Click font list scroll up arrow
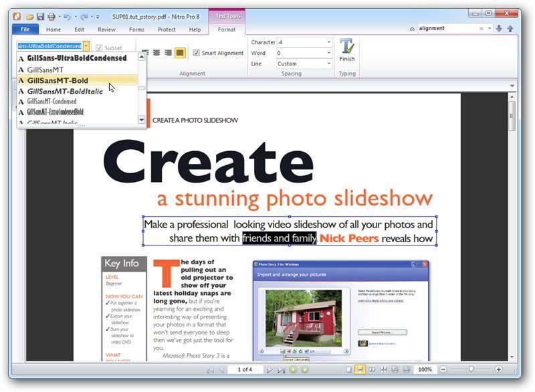Screen dimensions: 535x392 pyautogui.click(x=142, y=57)
